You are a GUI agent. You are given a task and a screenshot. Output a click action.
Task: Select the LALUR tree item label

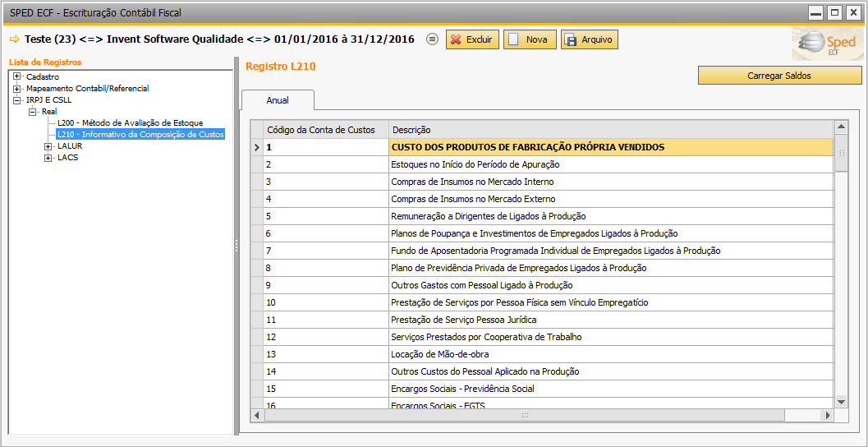pos(70,146)
